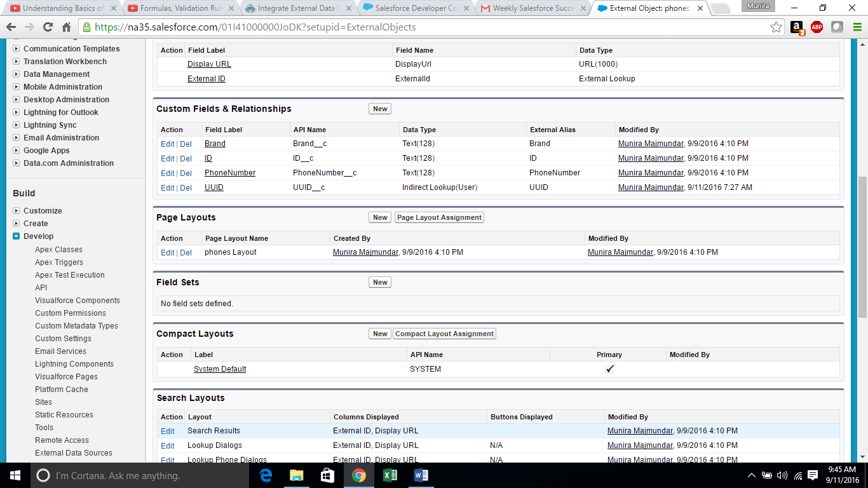The width and height of the screenshot is (868, 488).
Task: Open the Windows Start menu
Action: click(x=15, y=475)
